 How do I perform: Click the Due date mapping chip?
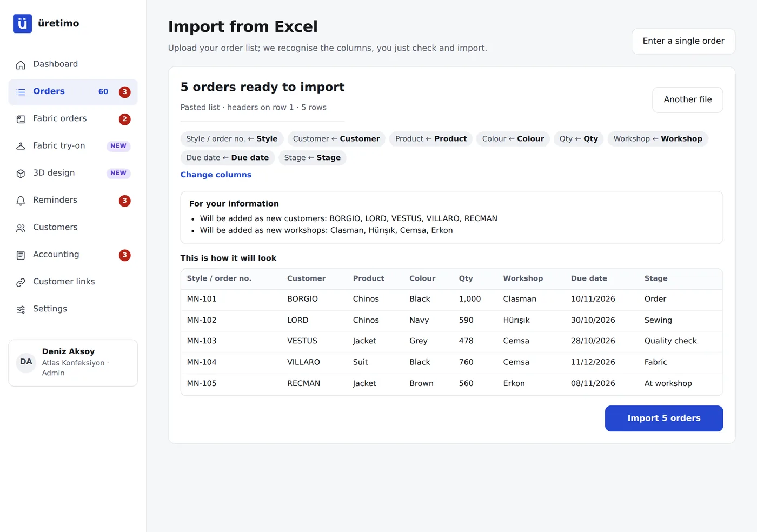[228, 158]
